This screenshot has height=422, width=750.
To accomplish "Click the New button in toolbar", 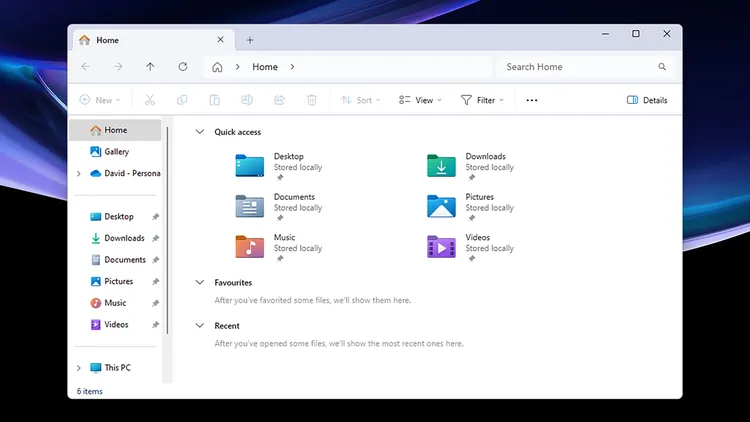I will pos(99,100).
